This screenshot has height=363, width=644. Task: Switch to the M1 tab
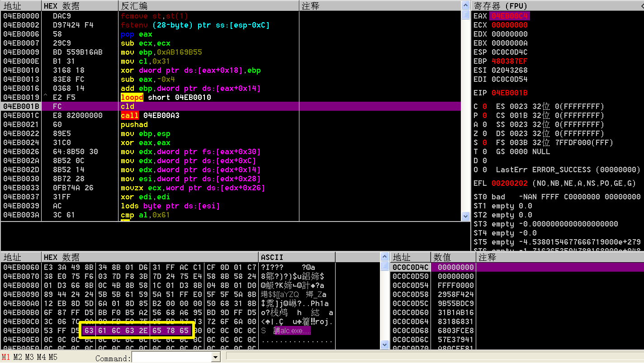[x=6, y=357]
